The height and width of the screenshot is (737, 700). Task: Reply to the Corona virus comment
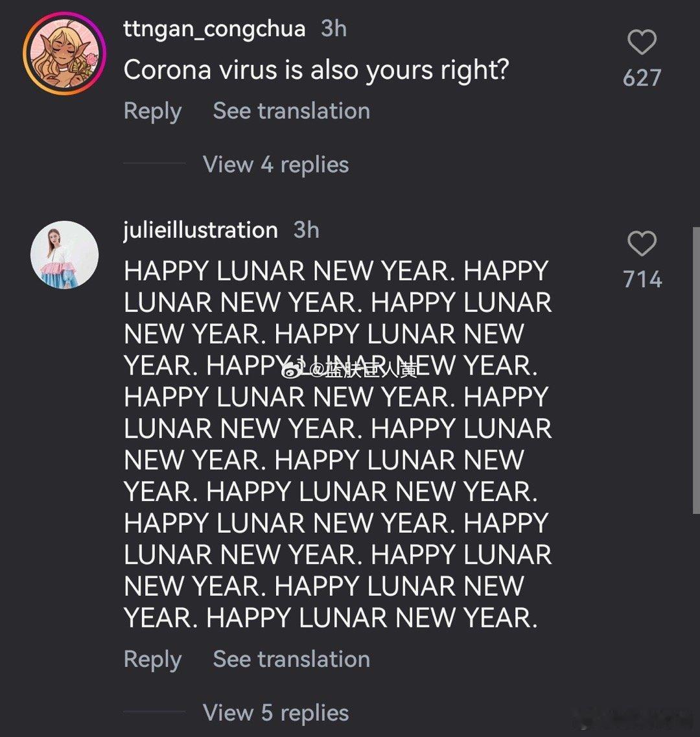[x=152, y=111]
